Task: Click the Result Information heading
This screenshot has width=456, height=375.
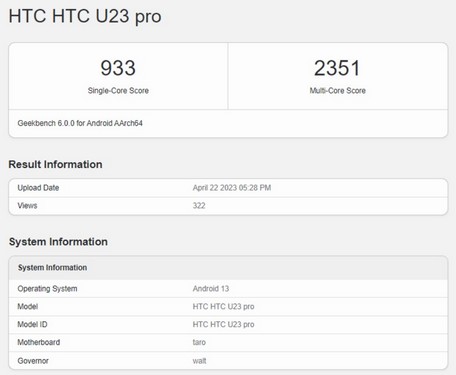Action: 55,164
